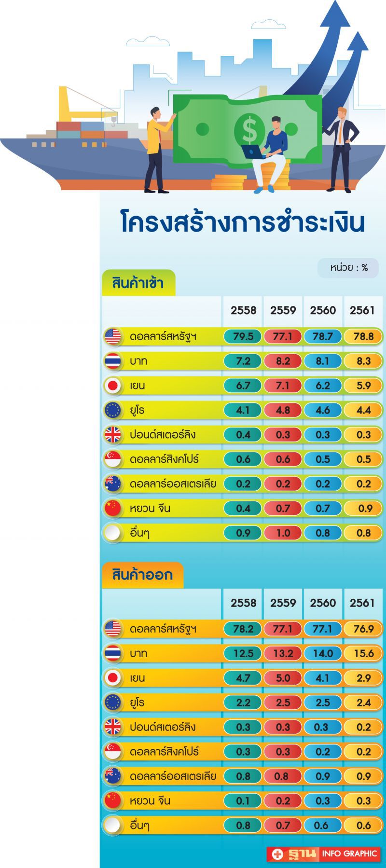Click the white circle beside อื่นๆ in สินค้าเข้า
386x868 pixels.
[113, 533]
